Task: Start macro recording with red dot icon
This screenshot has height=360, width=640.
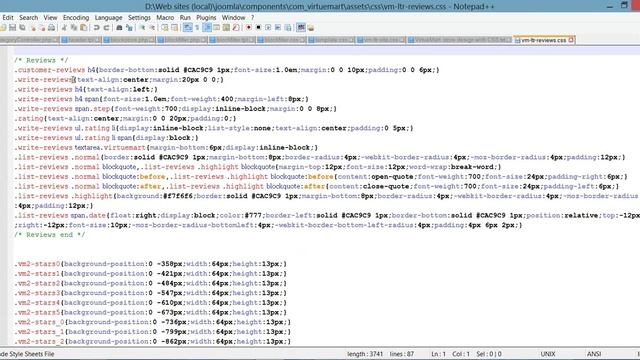Action: (248, 27)
